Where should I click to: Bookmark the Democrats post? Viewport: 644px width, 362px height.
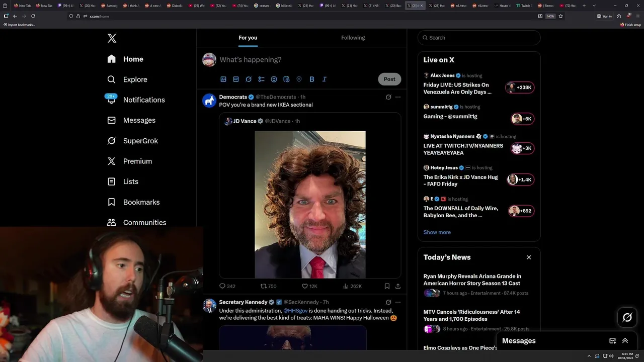pyautogui.click(x=387, y=286)
